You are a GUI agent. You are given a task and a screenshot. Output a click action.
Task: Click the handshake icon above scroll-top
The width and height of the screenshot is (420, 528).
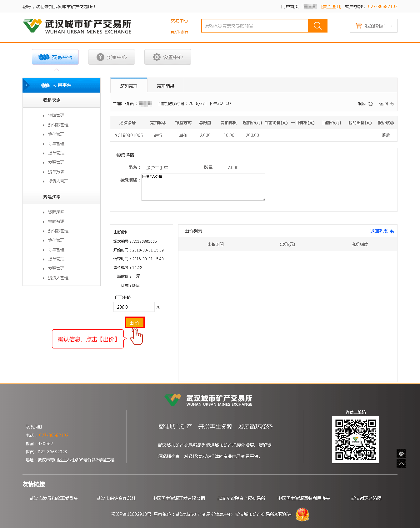click(402, 454)
